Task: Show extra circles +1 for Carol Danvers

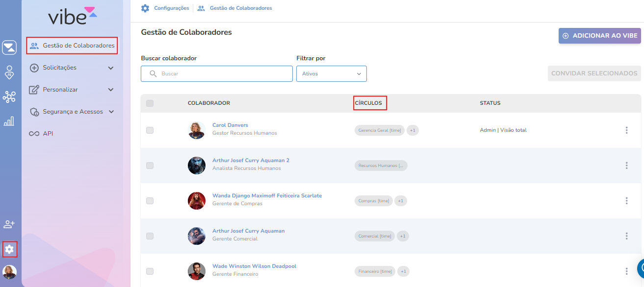Action: 412,130
